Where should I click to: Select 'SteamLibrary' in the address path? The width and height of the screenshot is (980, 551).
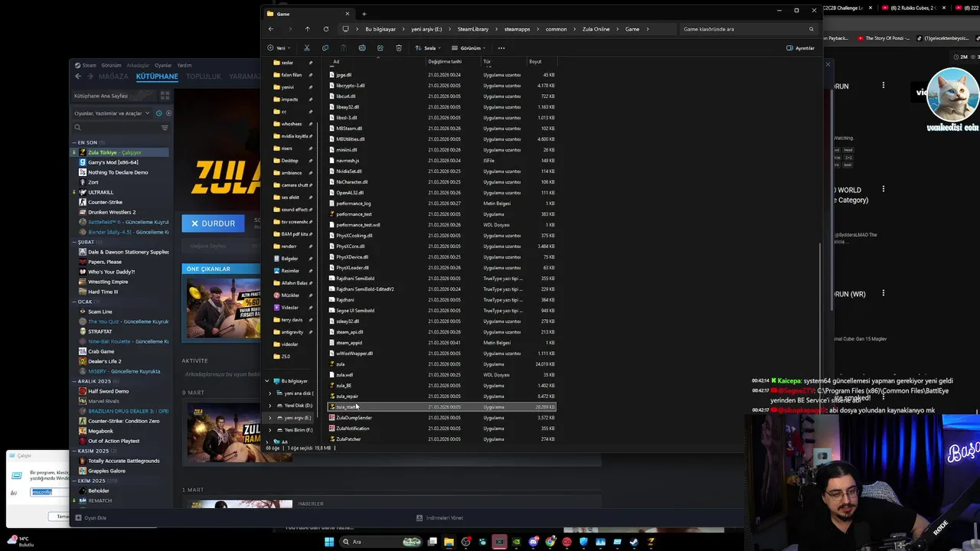tap(473, 29)
